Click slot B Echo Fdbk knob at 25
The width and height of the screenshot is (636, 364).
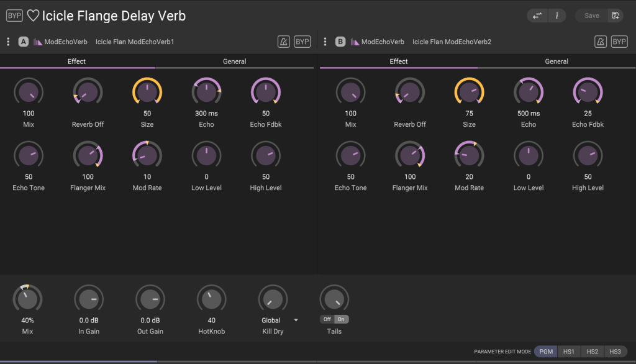pyautogui.click(x=588, y=92)
